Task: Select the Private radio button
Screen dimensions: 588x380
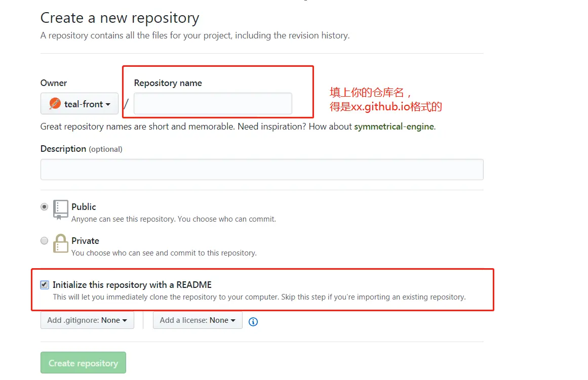Action: click(x=44, y=240)
